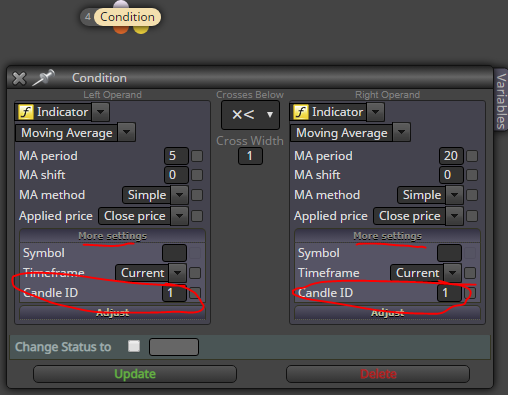508x395 pixels.
Task: Click the Change Status to value box
Action: coord(174,347)
